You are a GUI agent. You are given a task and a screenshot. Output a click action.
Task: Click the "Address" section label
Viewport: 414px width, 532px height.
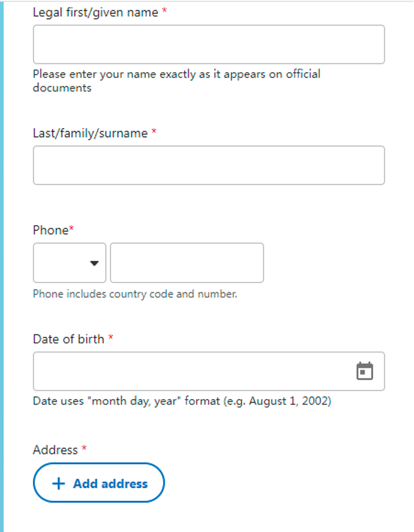55,450
